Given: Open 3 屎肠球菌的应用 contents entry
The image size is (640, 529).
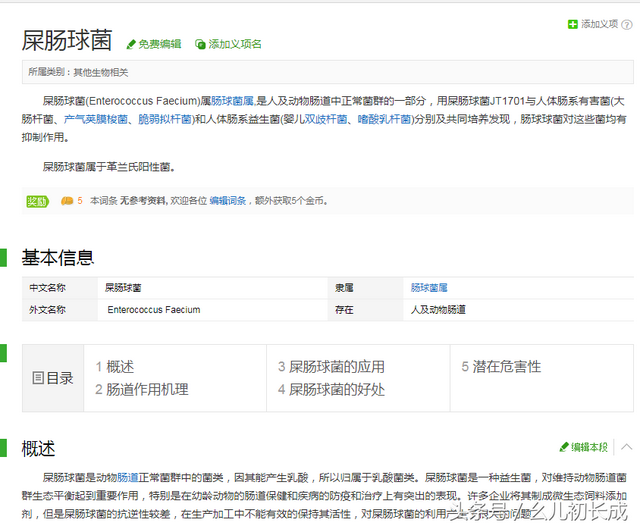Looking at the screenshot, I should pyautogui.click(x=331, y=367).
